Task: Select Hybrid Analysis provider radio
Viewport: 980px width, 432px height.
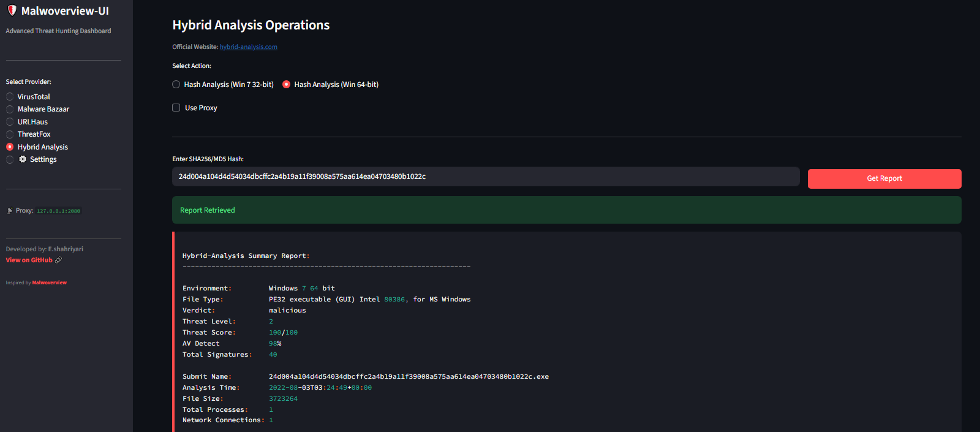Action: point(10,147)
